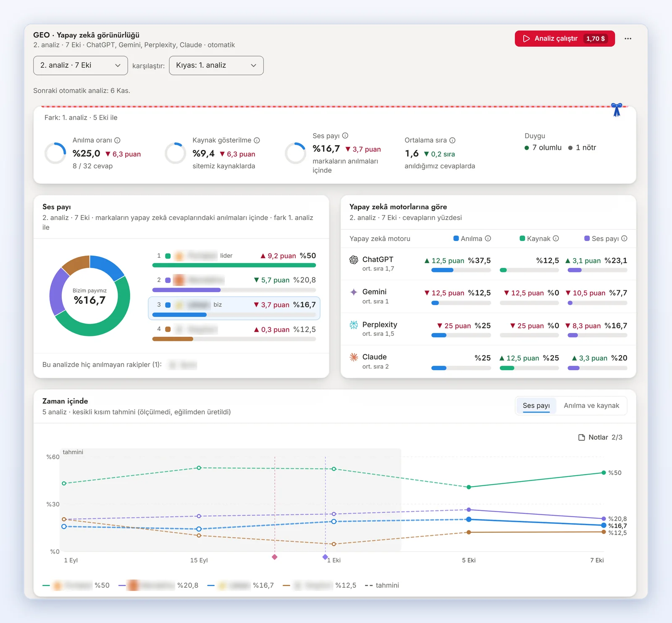Toggle the dashed 'tahmini' legend entry
Image resolution: width=672 pixels, height=623 pixels.
pyautogui.click(x=382, y=585)
